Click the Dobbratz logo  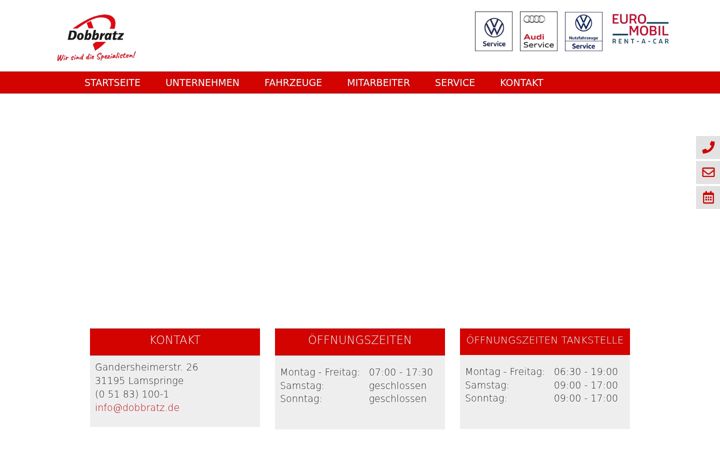click(x=96, y=38)
